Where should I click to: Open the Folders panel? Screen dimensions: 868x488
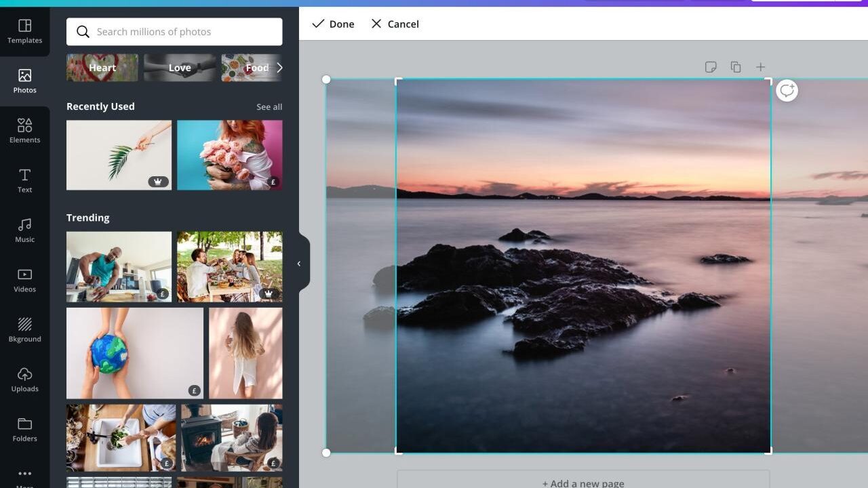click(x=24, y=429)
